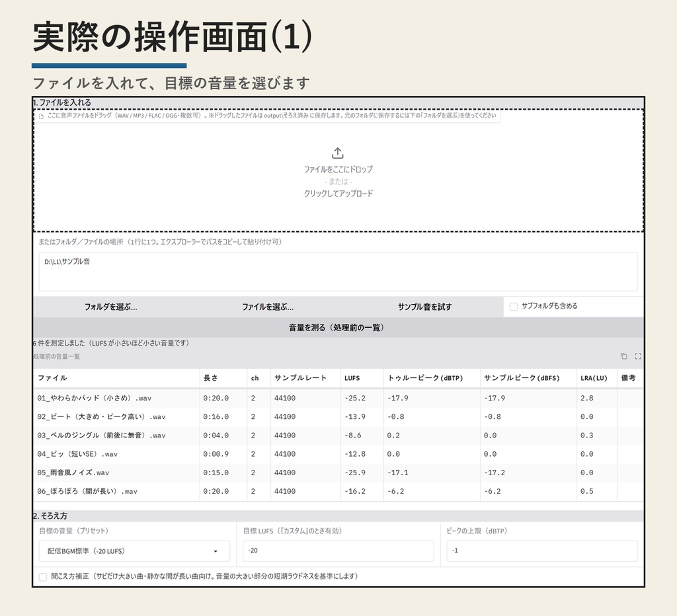
Task: Select file 01_やわらかパッド（小さめ）.wav
Action: tap(94, 398)
